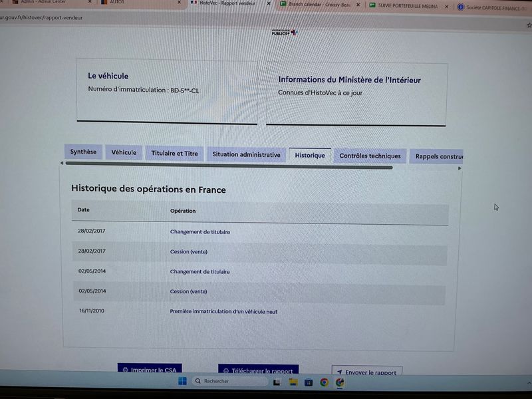Open the Titulaire et Titre tab

point(174,154)
